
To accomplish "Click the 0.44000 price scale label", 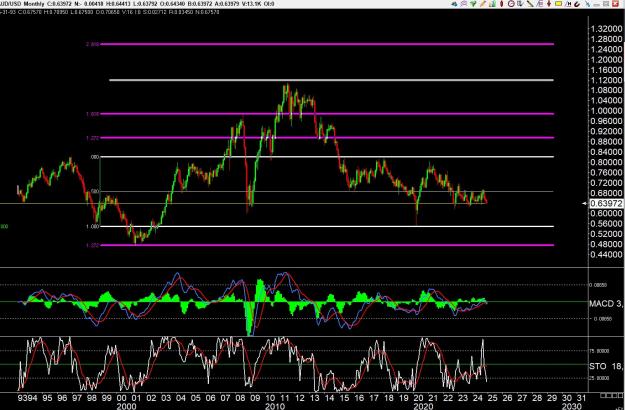I will click(x=607, y=254).
